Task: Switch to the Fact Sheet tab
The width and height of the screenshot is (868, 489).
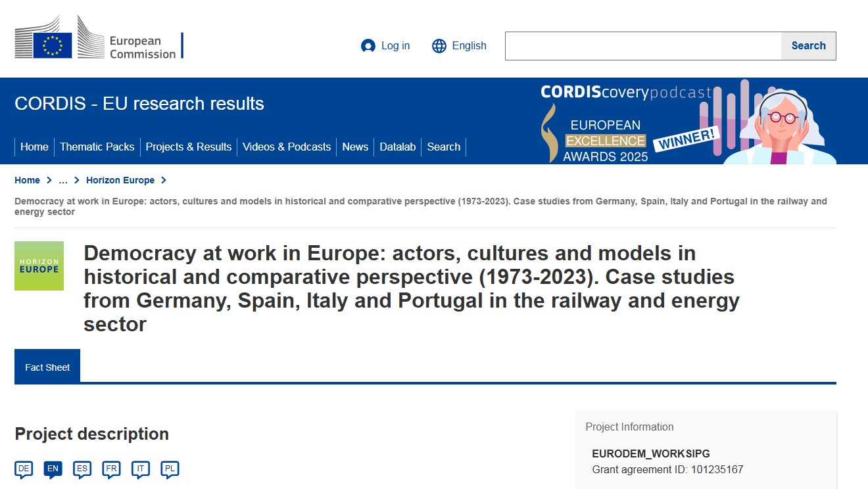Action: coord(47,367)
